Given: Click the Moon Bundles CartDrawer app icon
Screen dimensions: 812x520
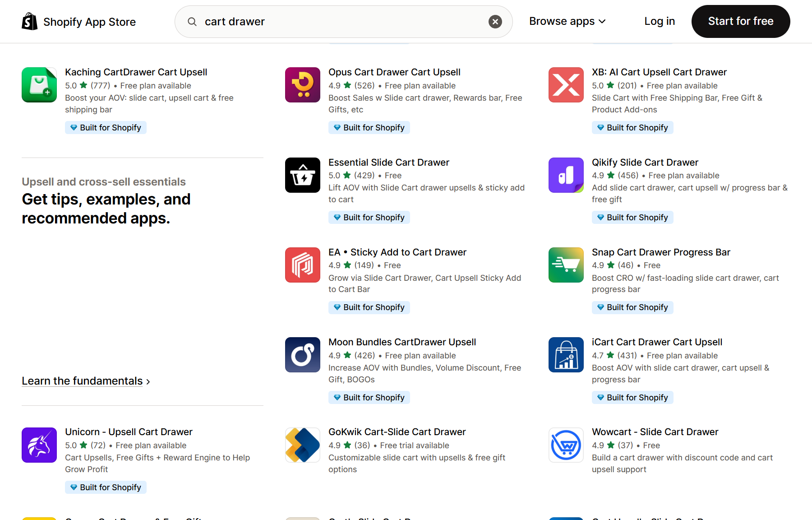Looking at the screenshot, I should click(x=302, y=355).
